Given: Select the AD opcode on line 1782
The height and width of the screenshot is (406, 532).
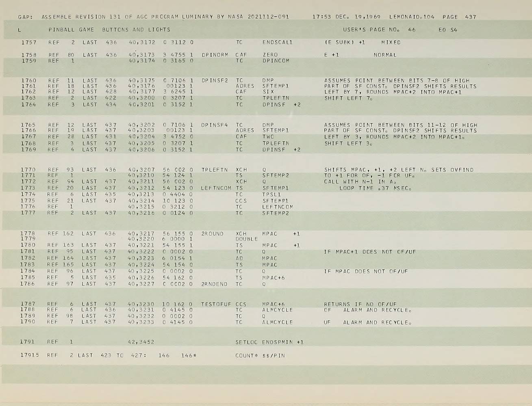Looking at the screenshot, I should [239, 259].
